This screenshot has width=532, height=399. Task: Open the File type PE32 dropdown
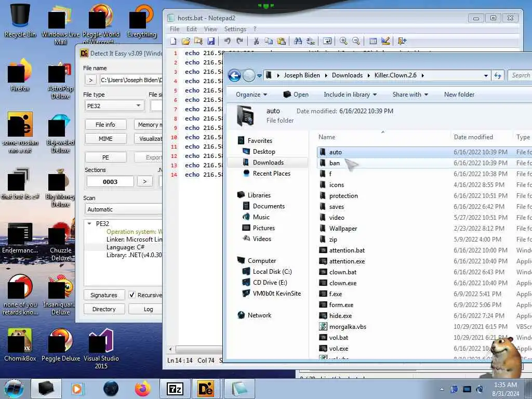114,106
